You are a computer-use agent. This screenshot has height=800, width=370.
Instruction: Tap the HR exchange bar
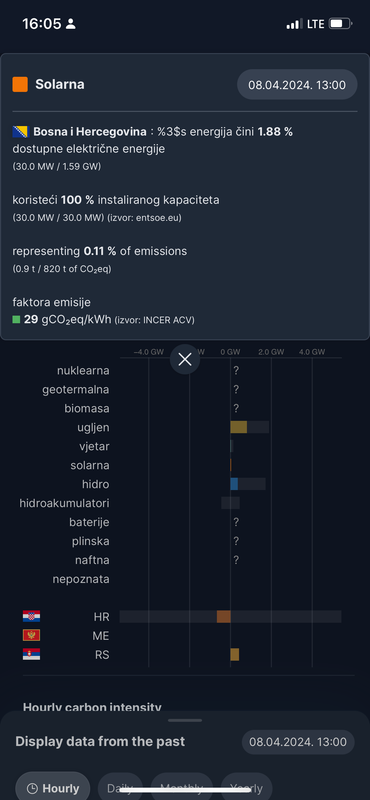pyautogui.click(x=224, y=616)
